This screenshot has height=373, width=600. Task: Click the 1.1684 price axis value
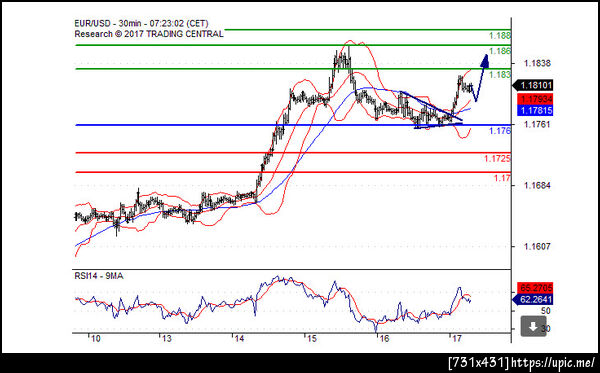click(x=537, y=186)
